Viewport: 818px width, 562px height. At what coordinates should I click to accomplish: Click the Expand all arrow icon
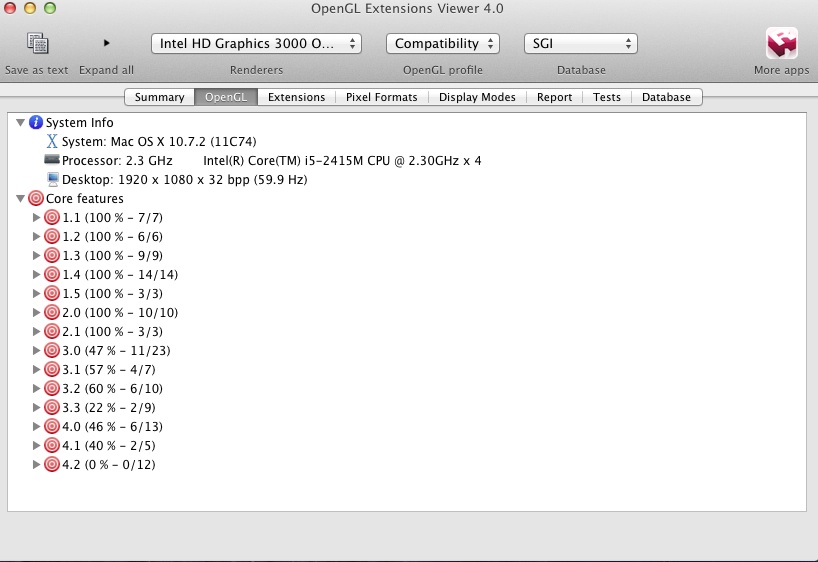106,43
